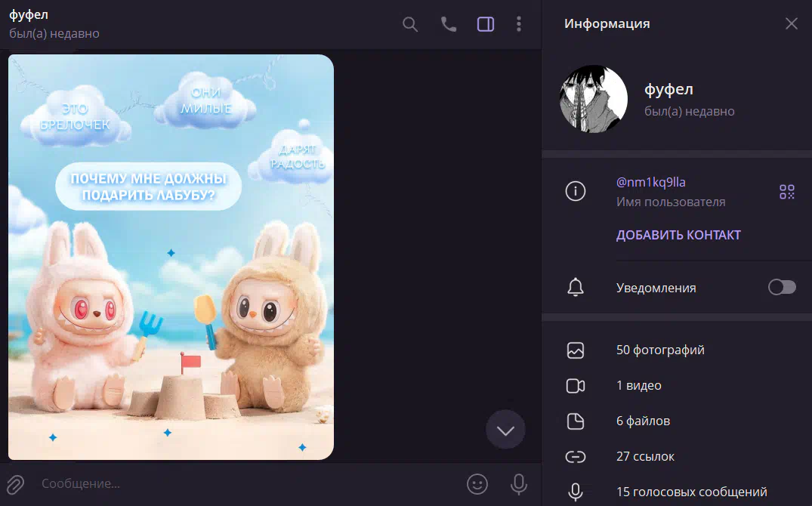Screen dimensions: 812x506
Task: Open the three-dot chat menu
Action: [x=519, y=24]
